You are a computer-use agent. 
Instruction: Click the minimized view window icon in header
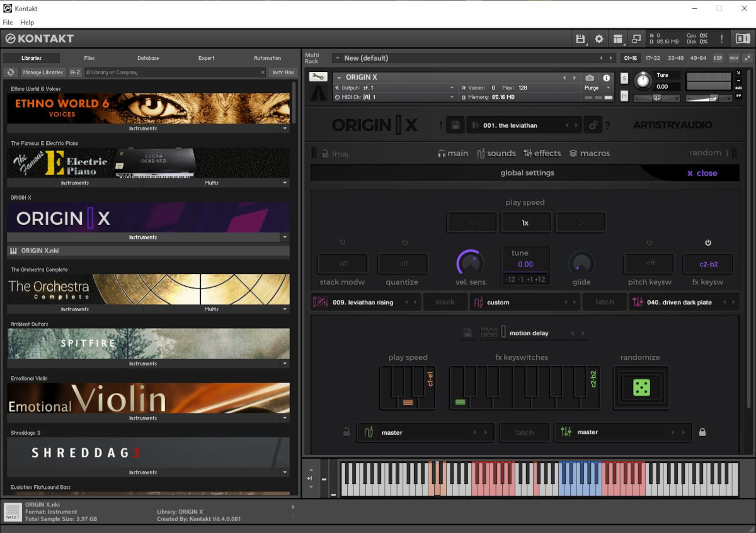coord(636,38)
